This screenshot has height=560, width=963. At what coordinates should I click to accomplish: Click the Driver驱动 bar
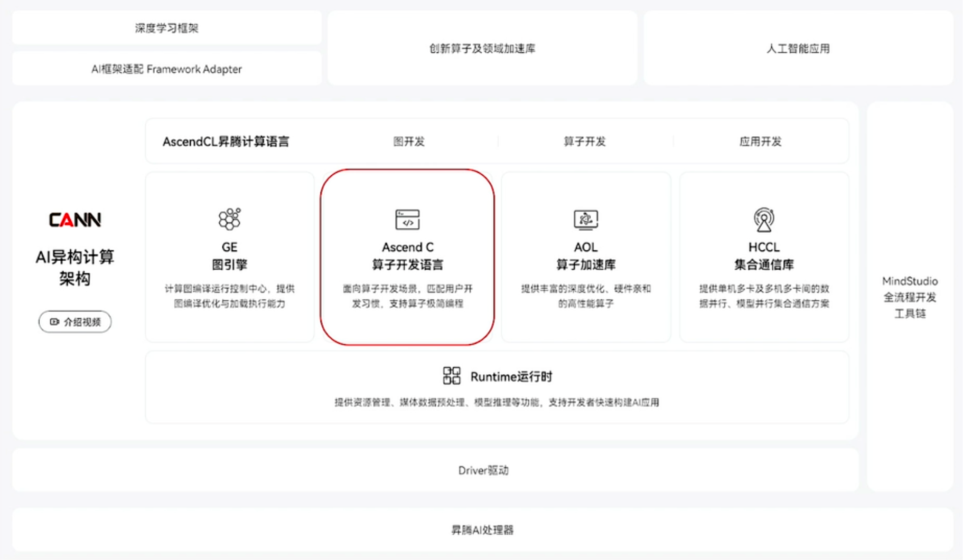pos(435,470)
